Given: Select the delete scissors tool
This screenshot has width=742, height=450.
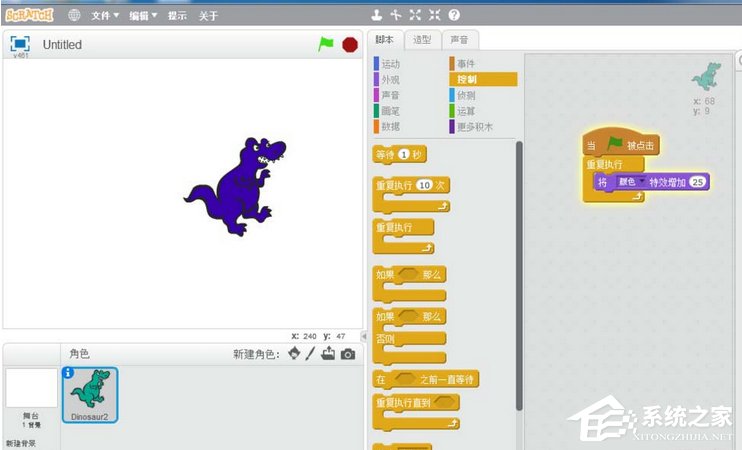Looking at the screenshot, I should coord(396,15).
